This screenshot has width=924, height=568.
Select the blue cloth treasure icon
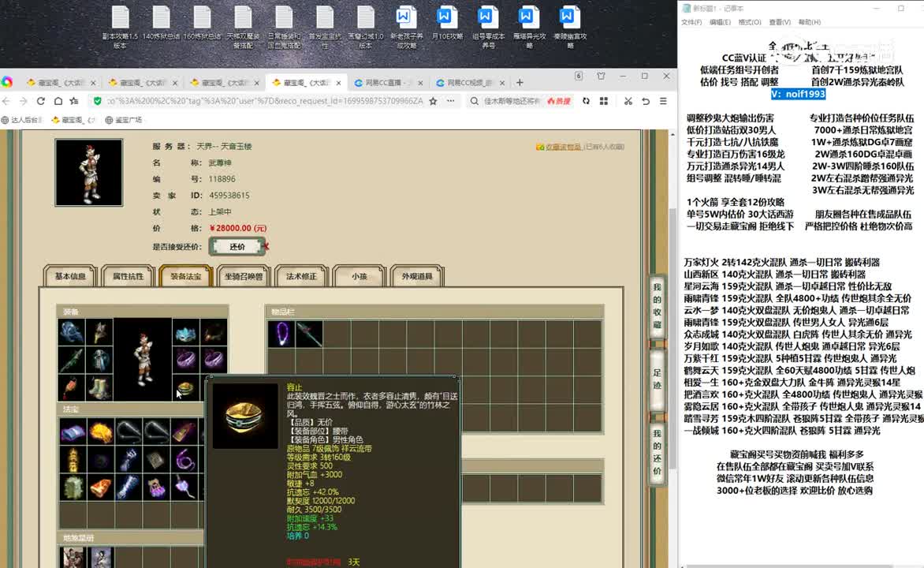pyautogui.click(x=73, y=432)
